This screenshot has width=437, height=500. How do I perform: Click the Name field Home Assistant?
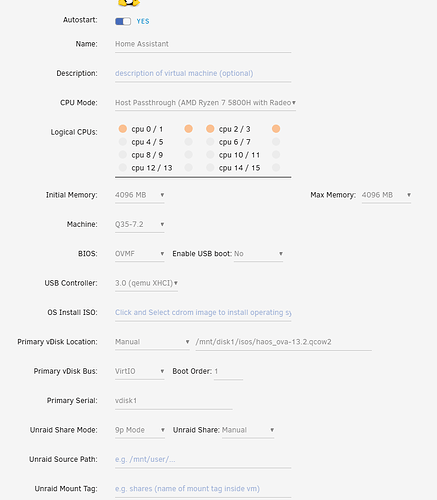(x=203, y=44)
